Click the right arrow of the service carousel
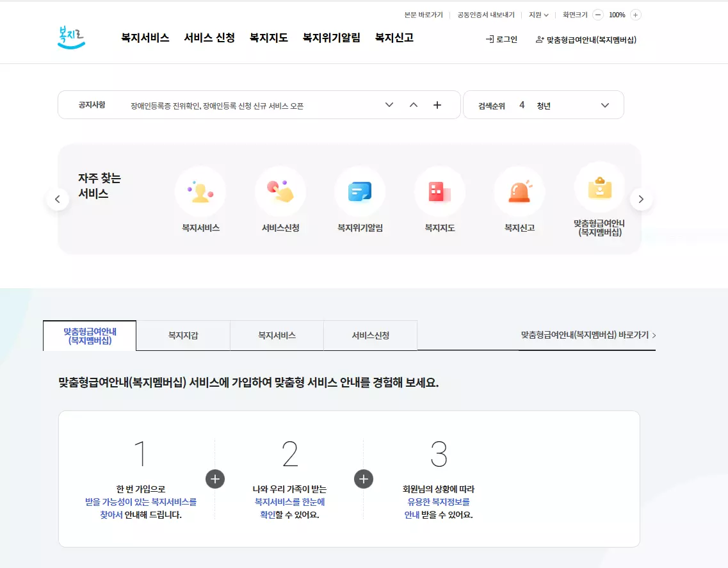The height and width of the screenshot is (568, 728). [641, 199]
